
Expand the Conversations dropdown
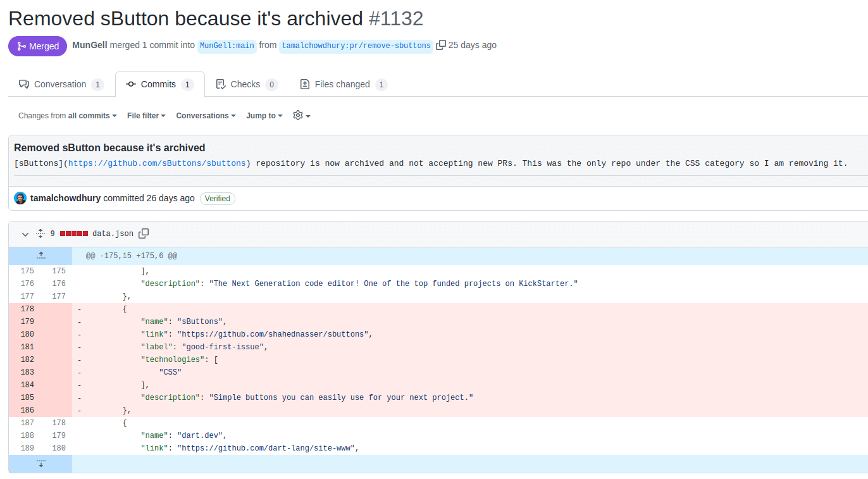click(x=206, y=116)
